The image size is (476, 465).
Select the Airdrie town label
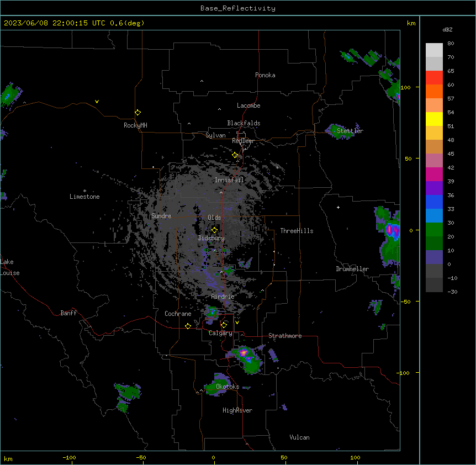pyautogui.click(x=223, y=297)
